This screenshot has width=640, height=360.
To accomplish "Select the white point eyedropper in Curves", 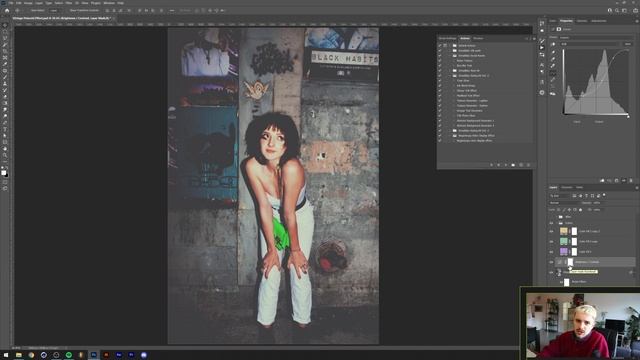I will pyautogui.click(x=553, y=66).
